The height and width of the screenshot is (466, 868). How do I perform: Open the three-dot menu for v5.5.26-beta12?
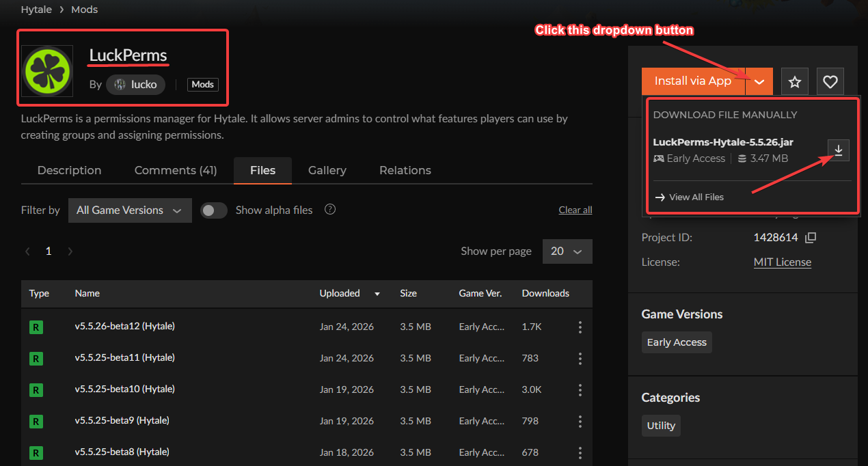580,327
